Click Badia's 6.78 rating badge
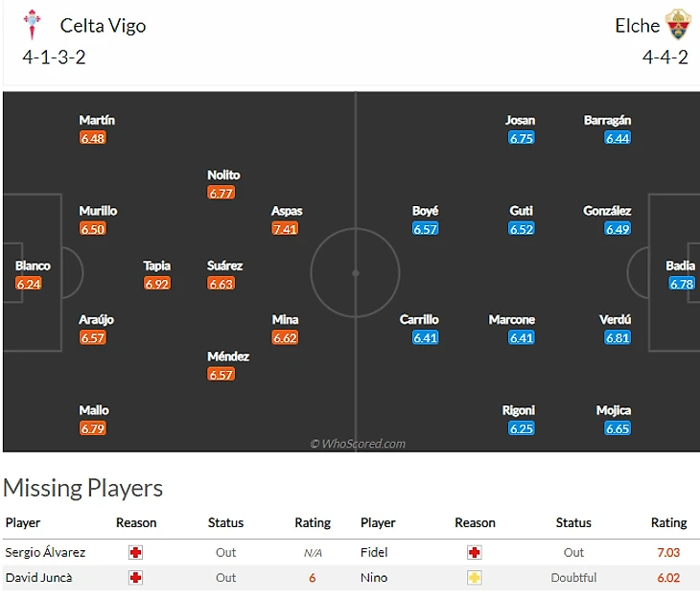This screenshot has height=599, width=700. pos(681,284)
